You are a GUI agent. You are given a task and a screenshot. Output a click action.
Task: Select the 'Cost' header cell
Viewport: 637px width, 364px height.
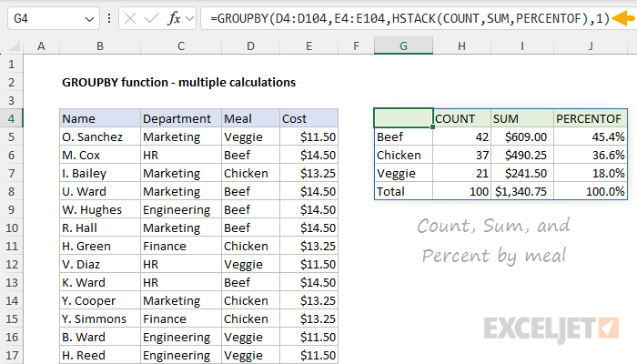click(308, 118)
